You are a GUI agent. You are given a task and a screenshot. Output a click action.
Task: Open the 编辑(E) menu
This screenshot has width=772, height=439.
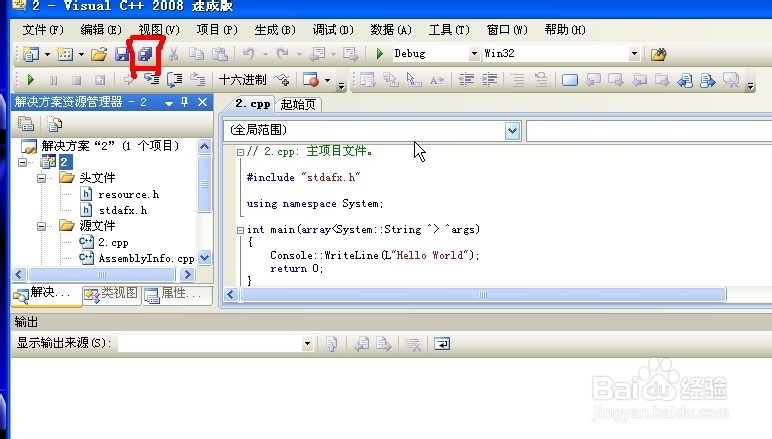101,30
